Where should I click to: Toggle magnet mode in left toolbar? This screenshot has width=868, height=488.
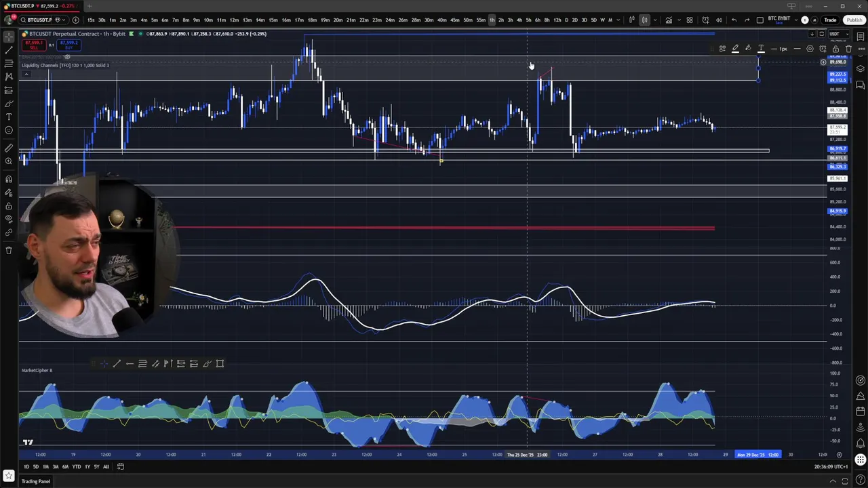tap(9, 179)
